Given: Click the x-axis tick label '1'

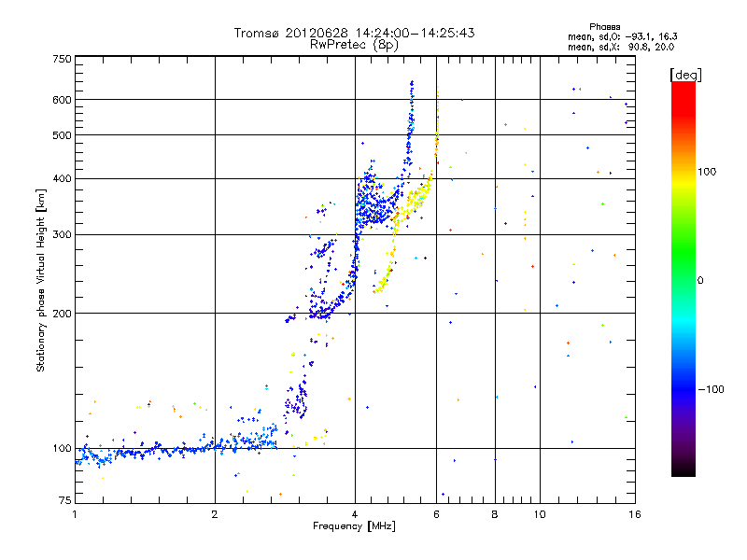Looking at the screenshot, I should tap(75, 514).
